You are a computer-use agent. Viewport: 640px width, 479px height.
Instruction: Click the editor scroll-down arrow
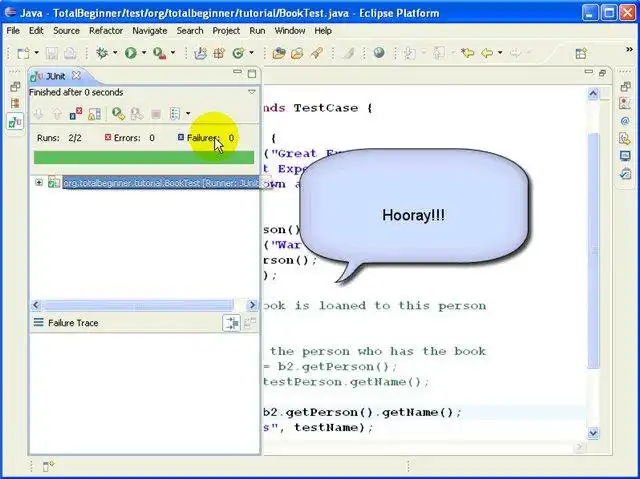pos(593,433)
